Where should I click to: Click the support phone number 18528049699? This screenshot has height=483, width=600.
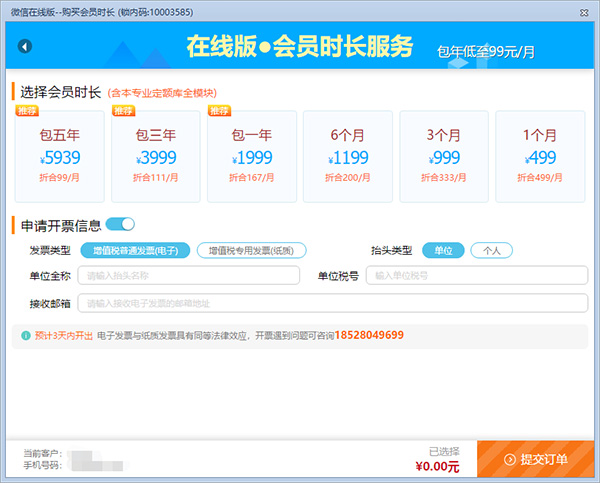pyautogui.click(x=369, y=335)
